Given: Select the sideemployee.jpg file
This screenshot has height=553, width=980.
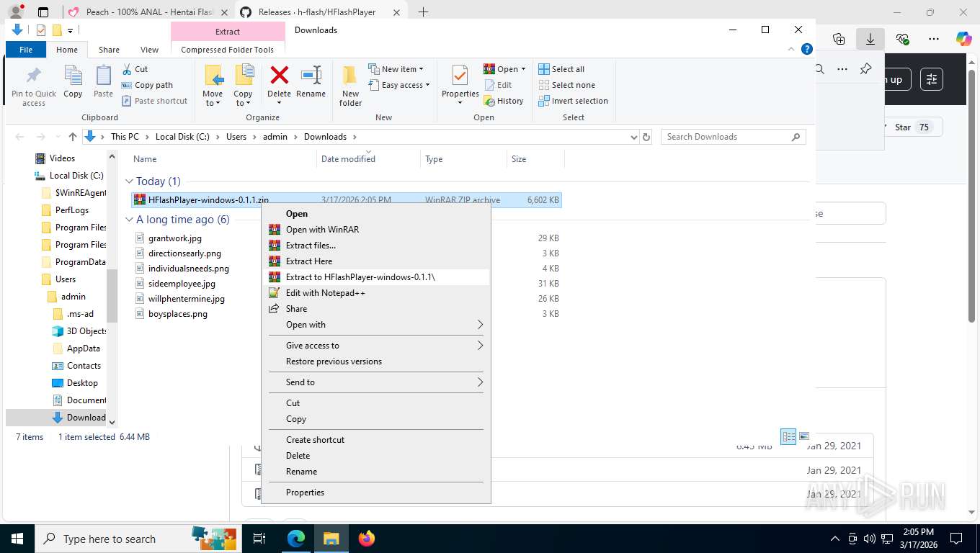Looking at the screenshot, I should (x=182, y=284).
